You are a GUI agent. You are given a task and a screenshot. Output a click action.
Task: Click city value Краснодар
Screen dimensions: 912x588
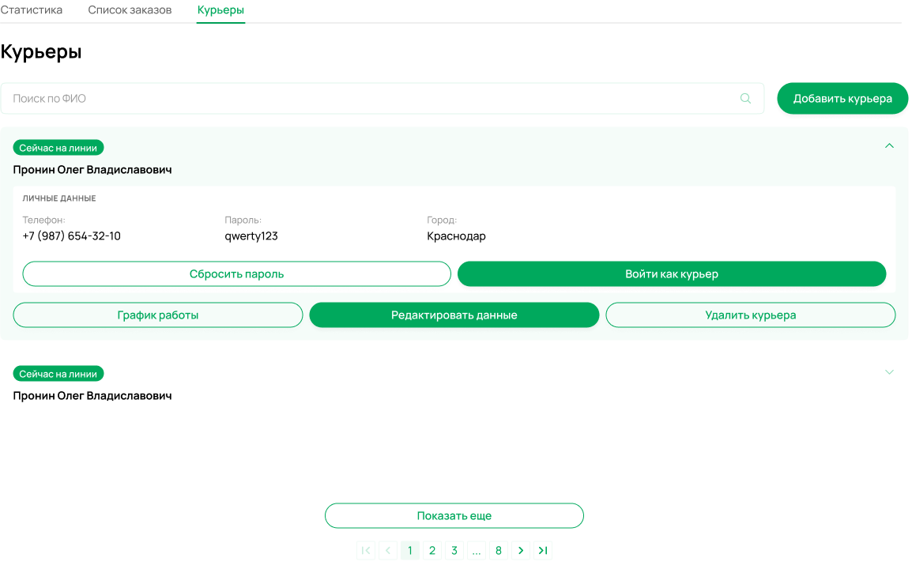tap(456, 236)
